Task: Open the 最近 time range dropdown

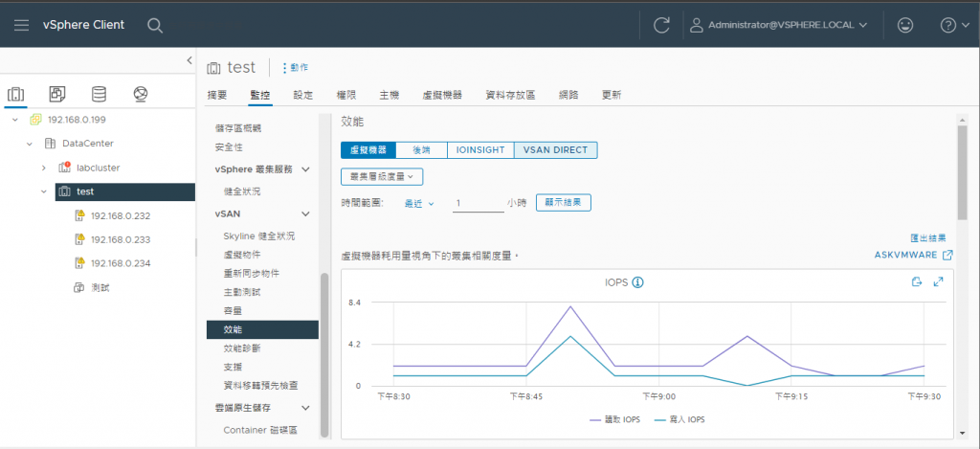Action: pos(419,203)
